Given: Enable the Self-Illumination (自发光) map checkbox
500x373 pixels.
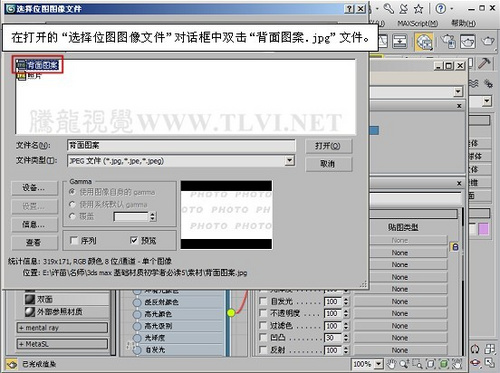Looking at the screenshot, I should click(x=263, y=301).
